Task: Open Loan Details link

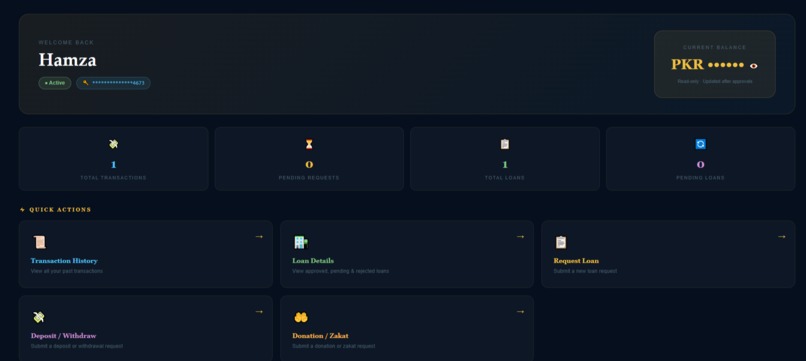Action: (x=313, y=261)
